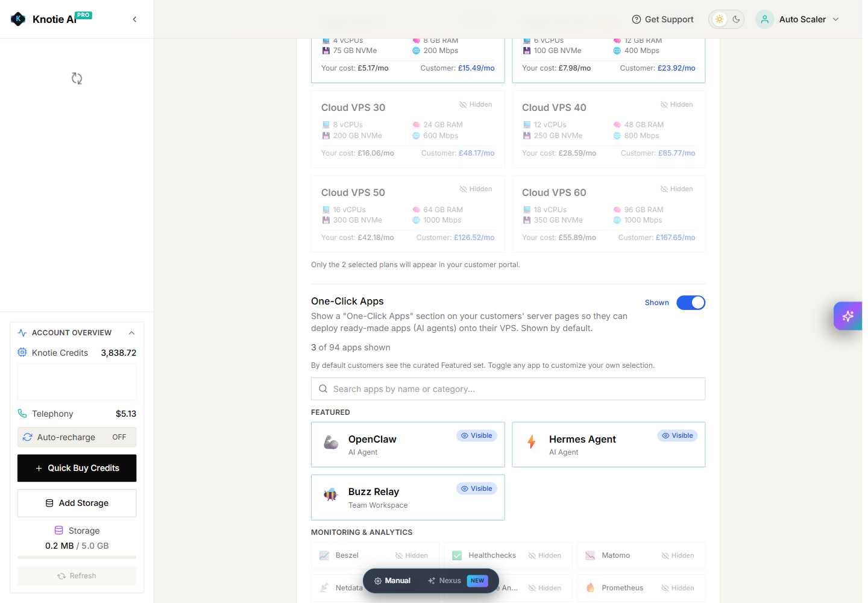868x603 pixels.
Task: Switch to light mode sun icon
Action: tap(719, 19)
